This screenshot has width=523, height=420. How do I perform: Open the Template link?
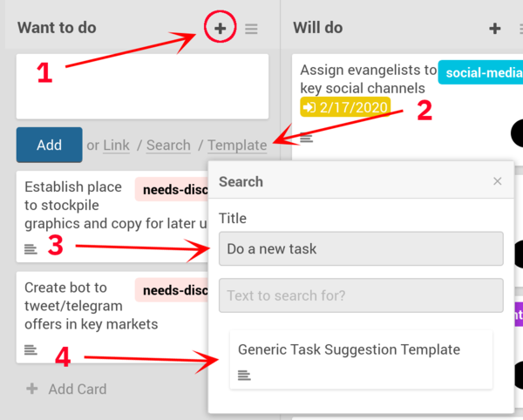pos(237,146)
